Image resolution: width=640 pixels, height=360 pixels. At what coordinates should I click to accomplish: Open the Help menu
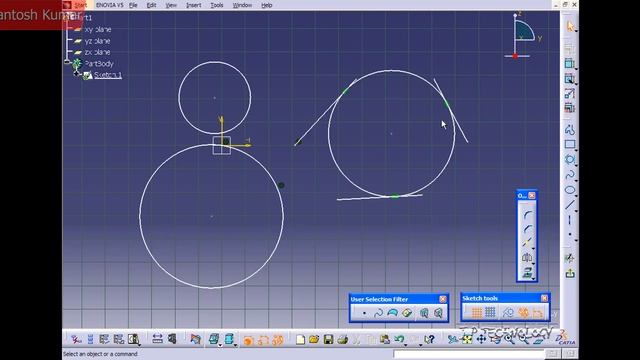(x=267, y=5)
